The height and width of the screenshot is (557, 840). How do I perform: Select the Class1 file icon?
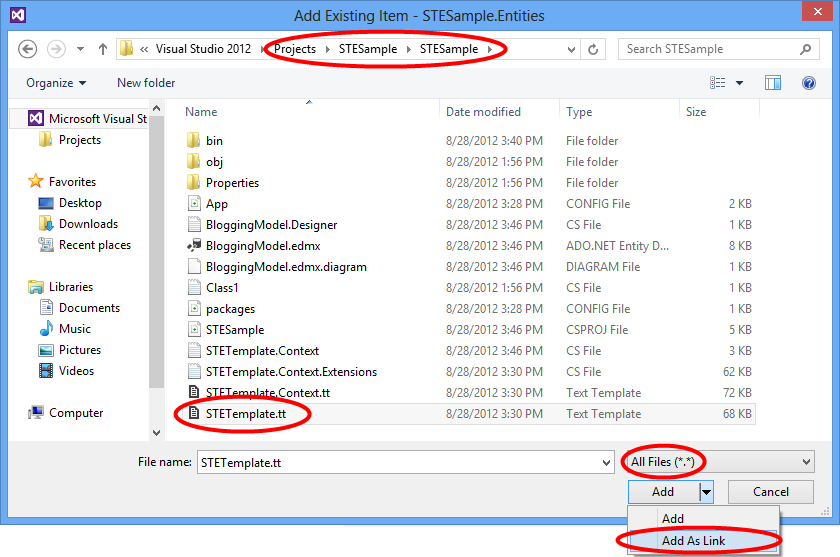tap(194, 288)
